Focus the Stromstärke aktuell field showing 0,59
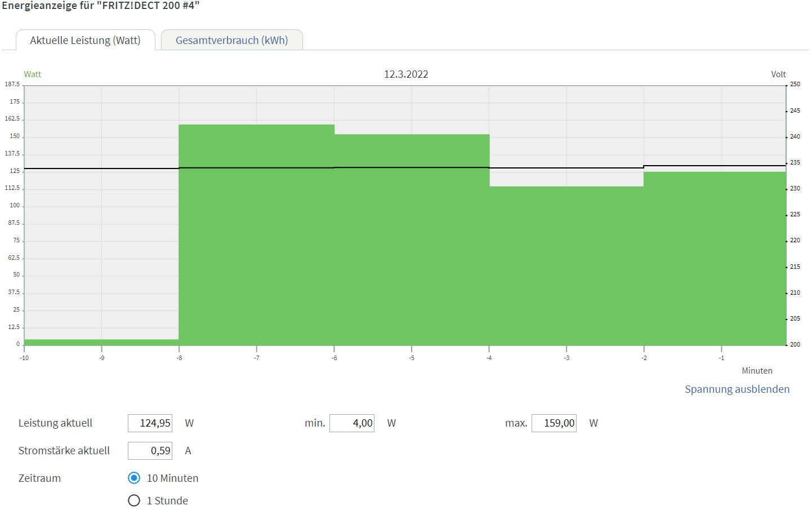The width and height of the screenshot is (812, 519). [150, 451]
